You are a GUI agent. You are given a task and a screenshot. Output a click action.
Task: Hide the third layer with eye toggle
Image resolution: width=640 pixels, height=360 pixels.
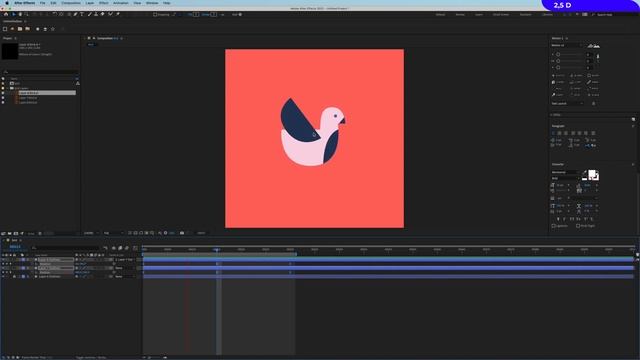(3, 276)
